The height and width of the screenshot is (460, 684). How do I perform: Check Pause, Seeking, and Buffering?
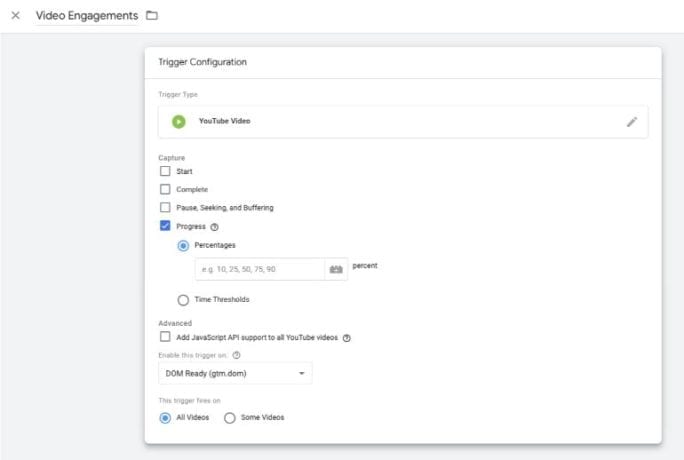pyautogui.click(x=165, y=207)
